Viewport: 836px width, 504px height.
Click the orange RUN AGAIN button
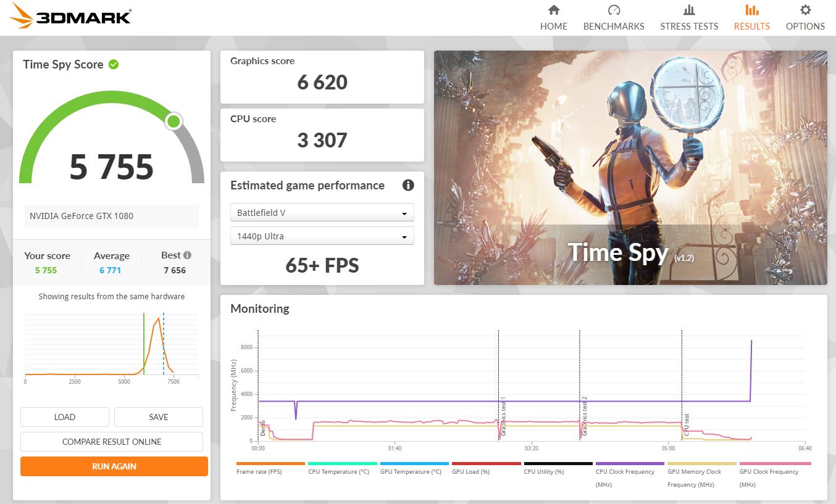pos(114,466)
